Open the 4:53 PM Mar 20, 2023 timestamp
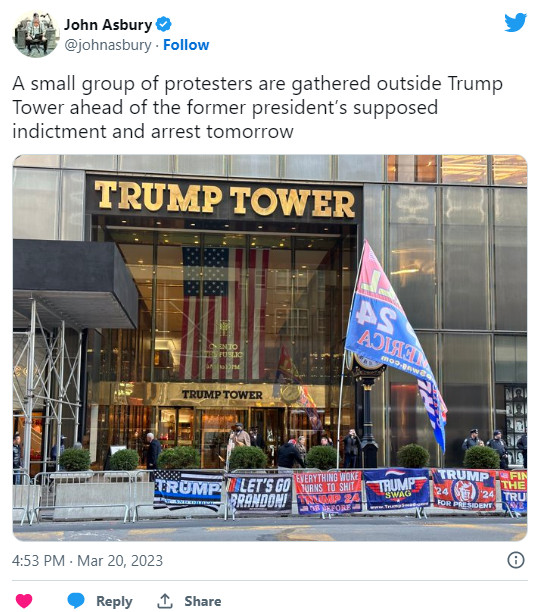 tap(87, 561)
